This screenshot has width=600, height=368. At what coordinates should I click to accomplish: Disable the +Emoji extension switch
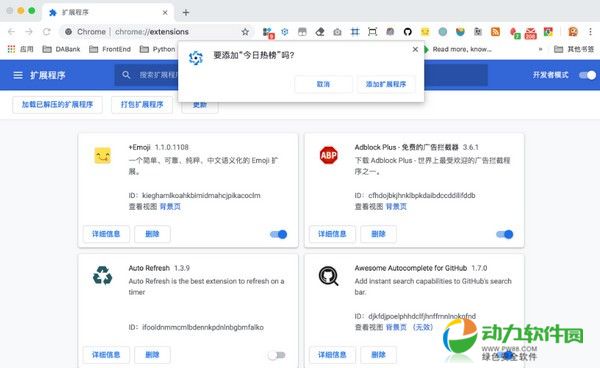279,234
